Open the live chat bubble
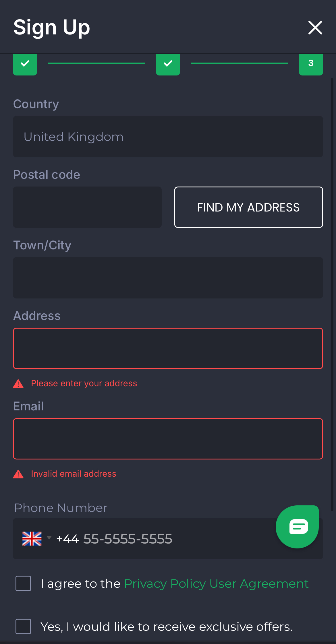 (x=297, y=527)
